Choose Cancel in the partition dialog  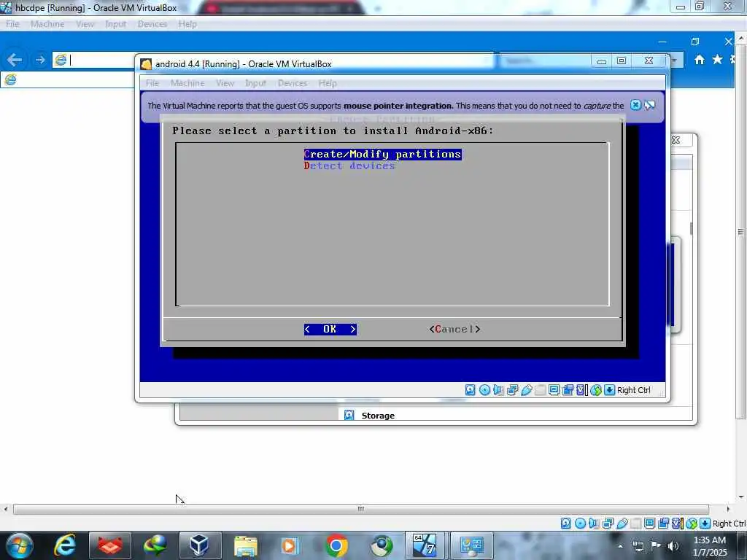(x=454, y=329)
